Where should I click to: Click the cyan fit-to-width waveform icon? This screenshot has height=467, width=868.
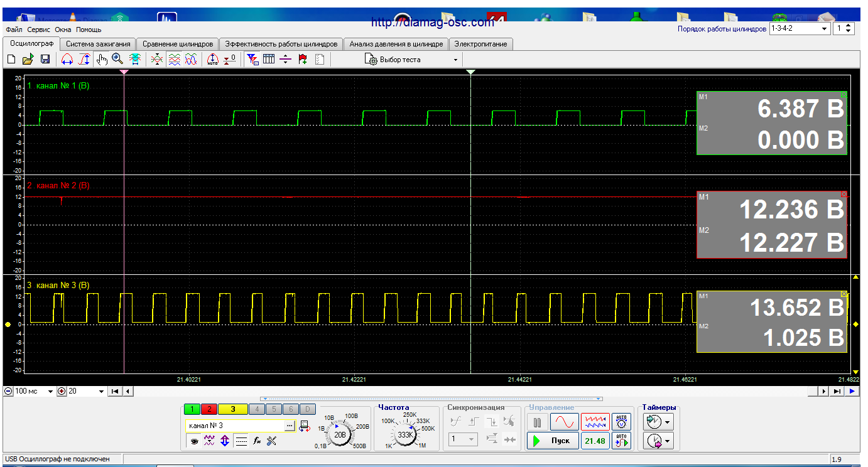click(134, 60)
